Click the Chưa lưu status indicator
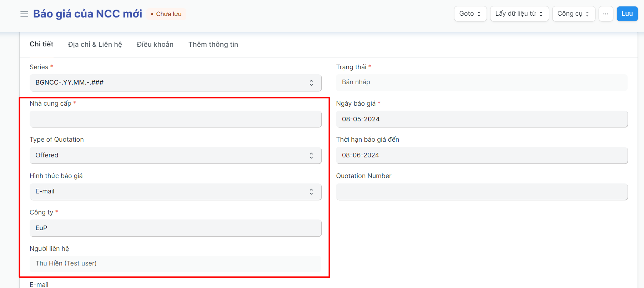The width and height of the screenshot is (644, 288). point(166,14)
